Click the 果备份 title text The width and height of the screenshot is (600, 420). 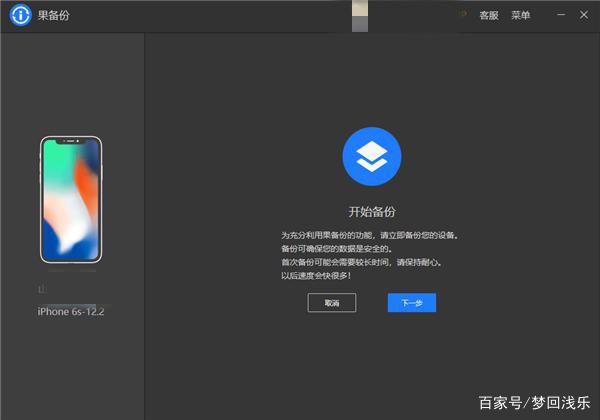tap(53, 16)
